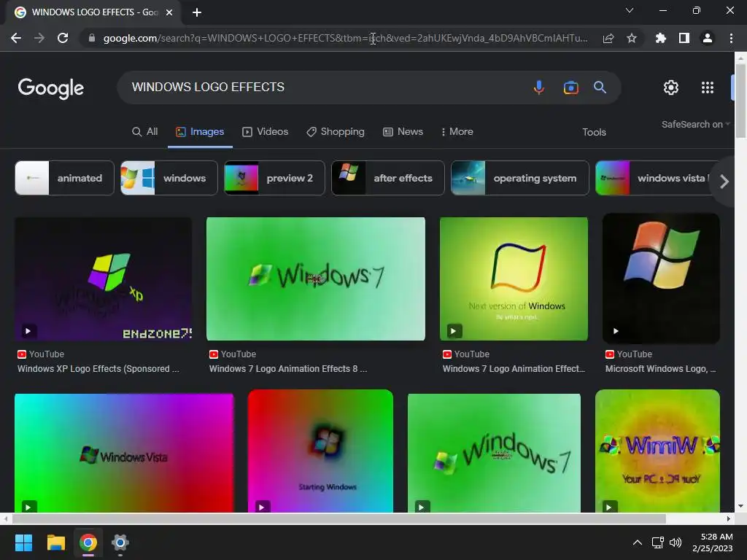Open the green Windows 7 logo thumbnail
Screen dimensions: 747x560
point(316,279)
